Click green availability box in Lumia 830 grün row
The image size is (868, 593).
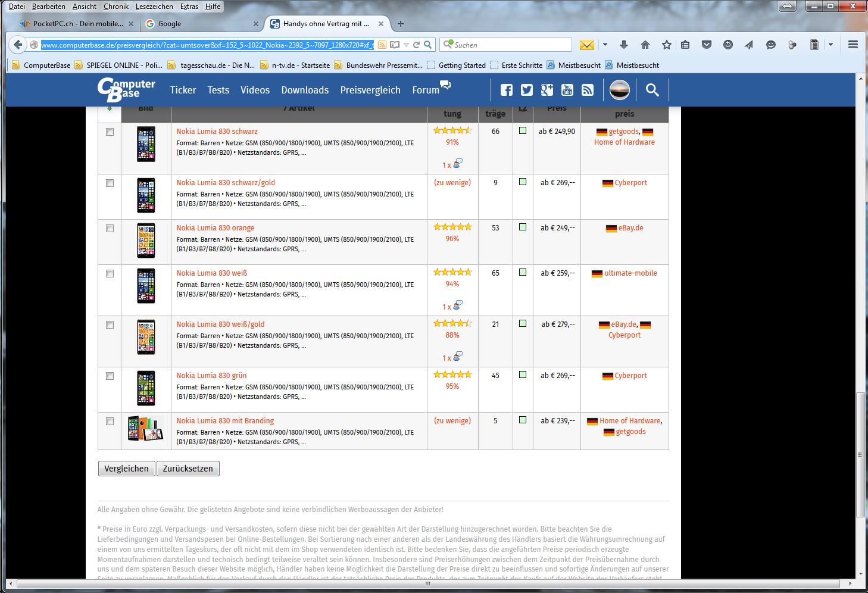click(523, 374)
